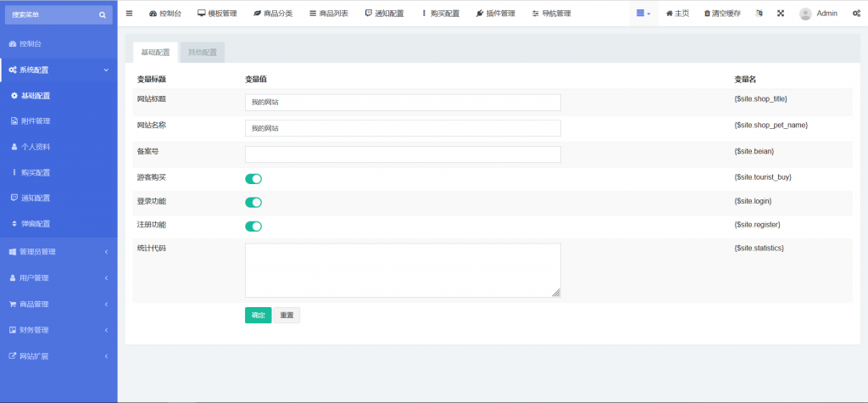Screen dimensions: 868x403
Task: Click the 变量标题 column header
Action: click(x=151, y=79)
